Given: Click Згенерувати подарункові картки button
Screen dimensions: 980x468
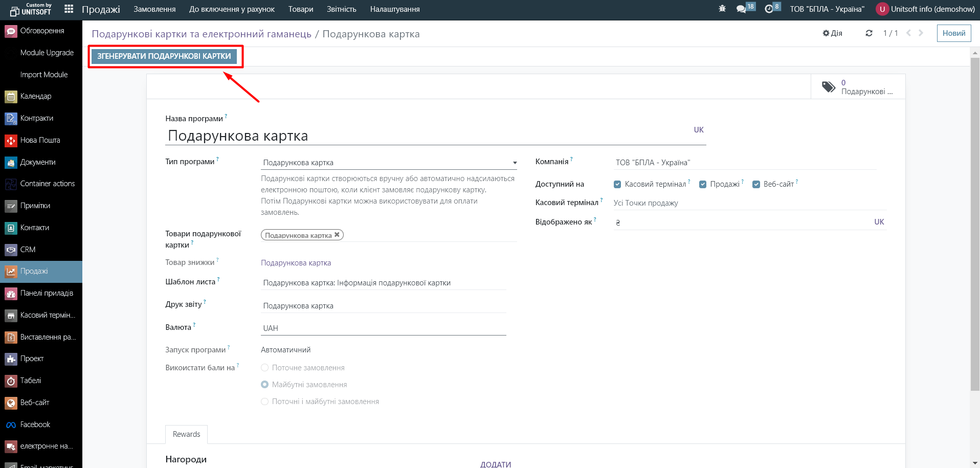Looking at the screenshot, I should pos(164,56).
